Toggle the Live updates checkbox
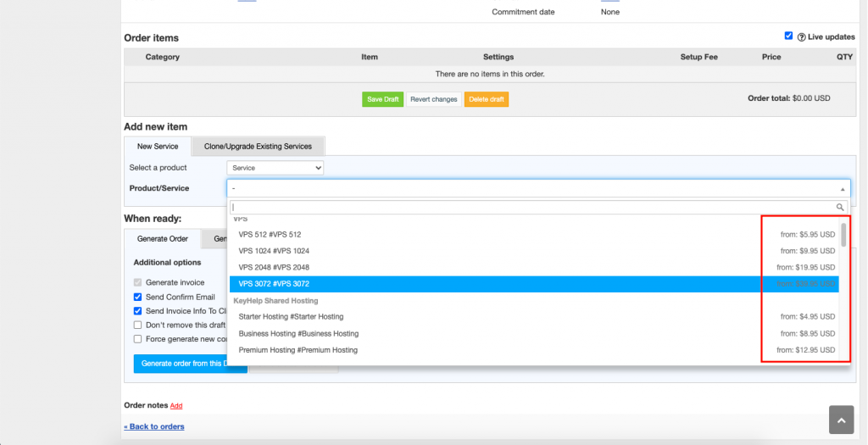This screenshot has height=445, width=868. 788,36
